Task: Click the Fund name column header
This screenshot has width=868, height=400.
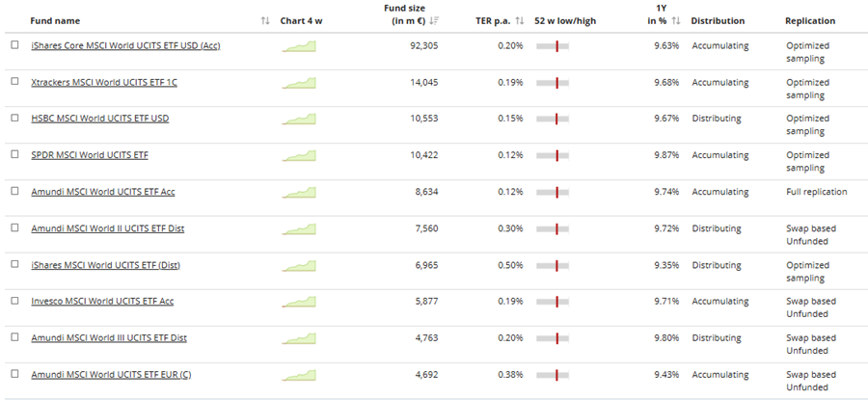Action: (55, 21)
